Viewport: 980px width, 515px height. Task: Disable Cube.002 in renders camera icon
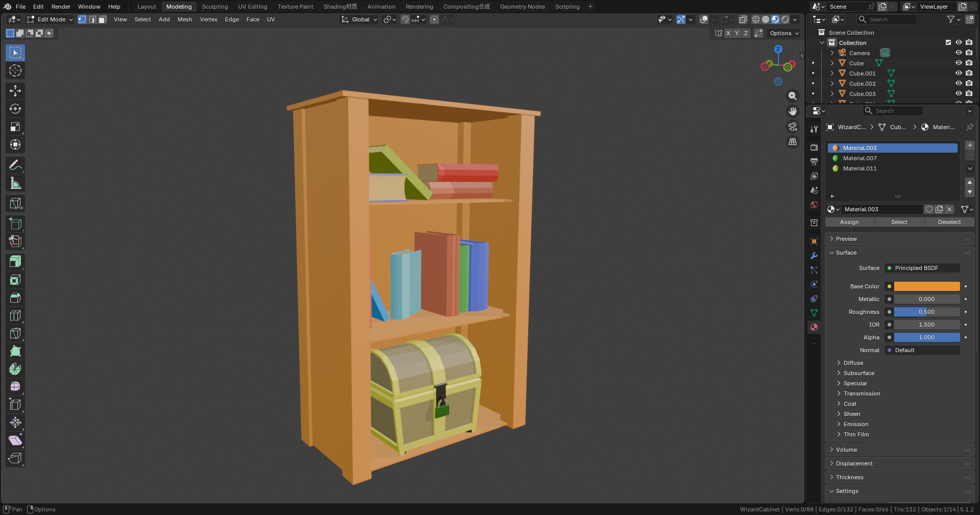[x=969, y=83]
